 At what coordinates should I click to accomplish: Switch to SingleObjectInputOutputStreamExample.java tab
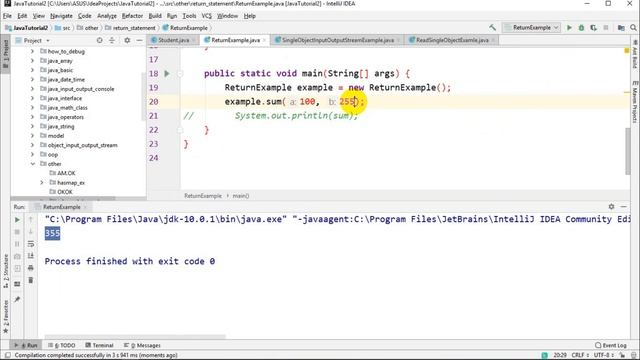(x=338, y=40)
